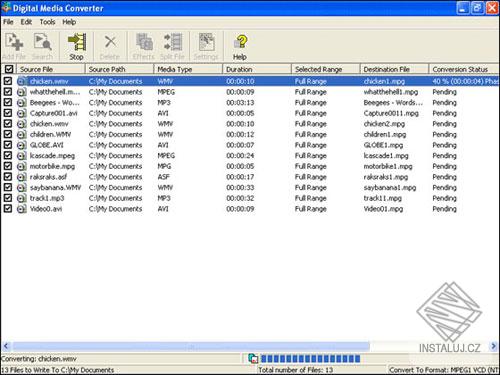
Task: Click the Help toolbar icon
Action: 240,42
